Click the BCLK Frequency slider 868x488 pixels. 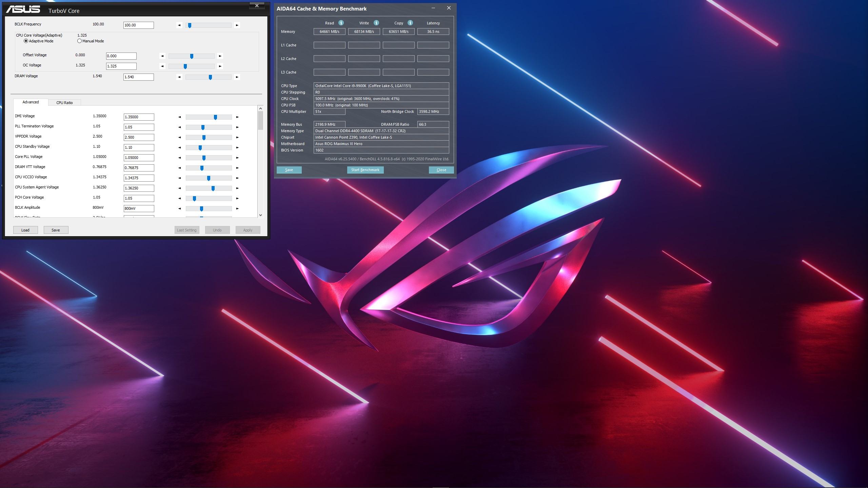tap(209, 25)
